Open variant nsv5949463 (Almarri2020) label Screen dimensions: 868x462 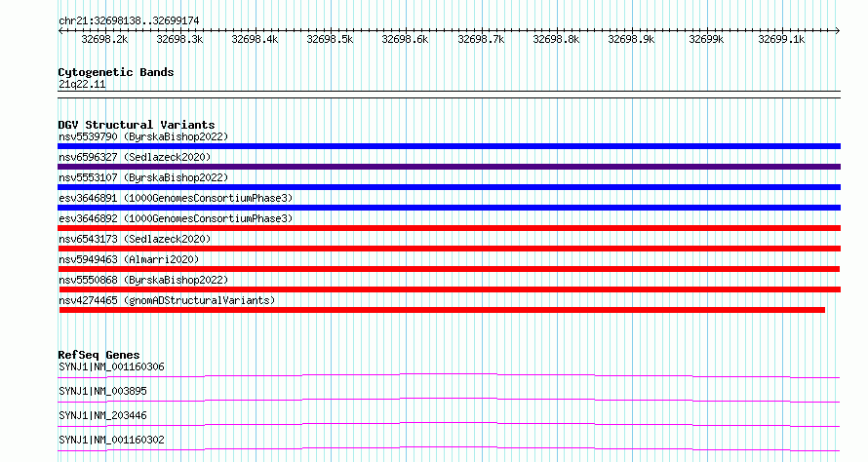click(129, 259)
